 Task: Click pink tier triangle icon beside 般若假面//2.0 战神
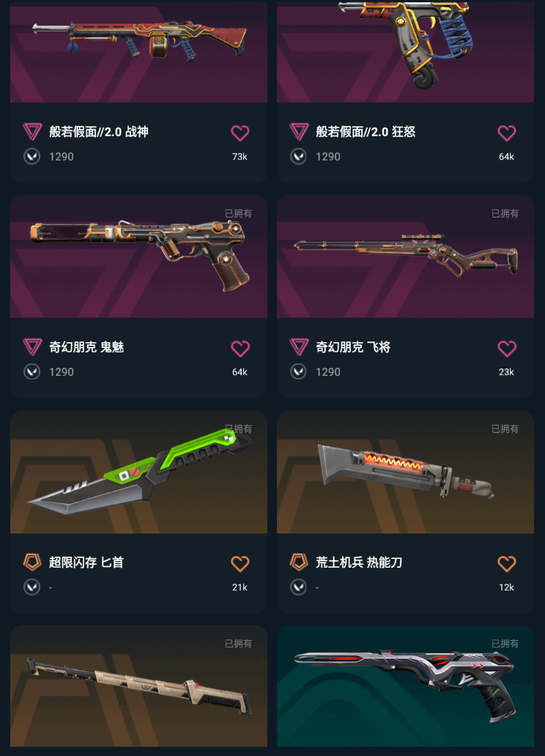[32, 132]
